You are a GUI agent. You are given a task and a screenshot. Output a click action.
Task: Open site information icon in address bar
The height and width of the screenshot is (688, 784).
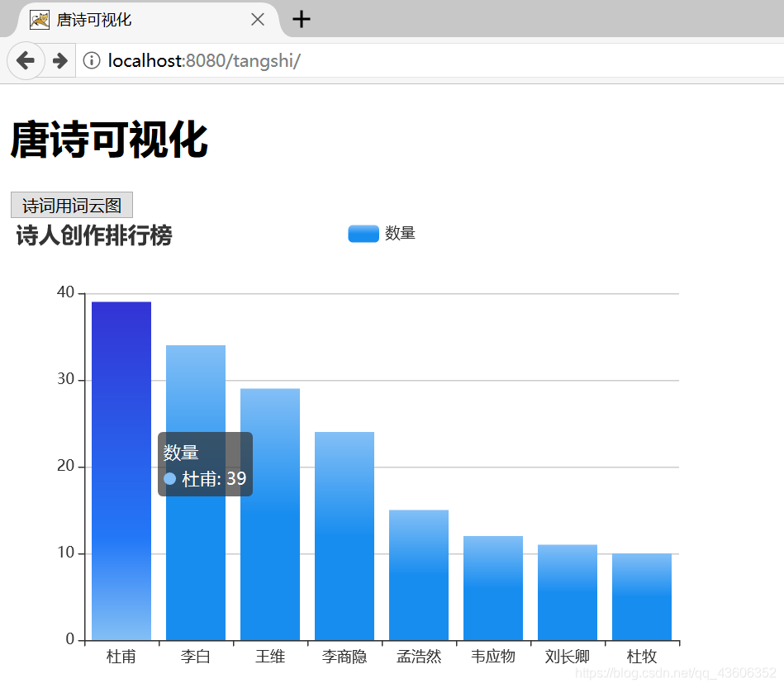[x=92, y=60]
